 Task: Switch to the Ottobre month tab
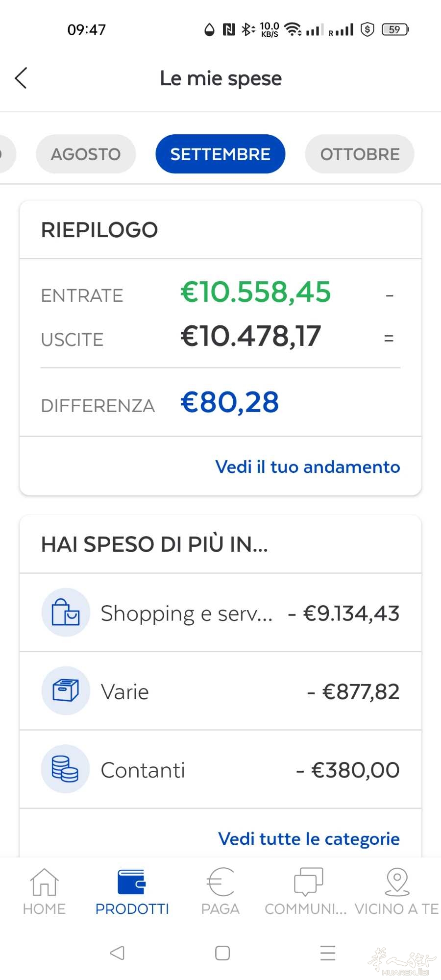360,154
